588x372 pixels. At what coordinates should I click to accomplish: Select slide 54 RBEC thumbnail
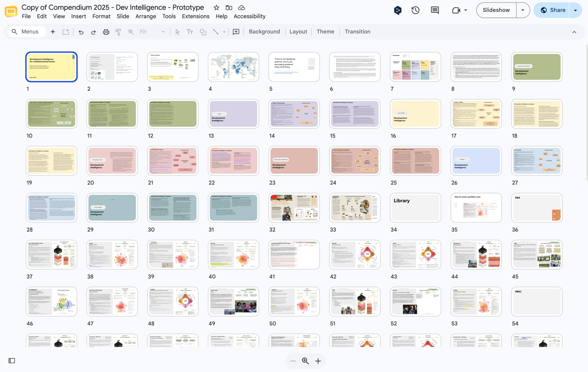pyautogui.click(x=537, y=302)
